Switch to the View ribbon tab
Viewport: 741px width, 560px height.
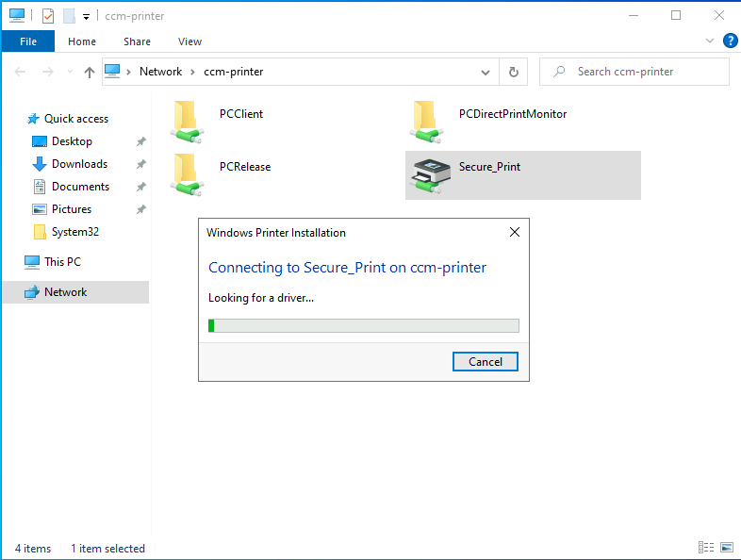coord(190,41)
